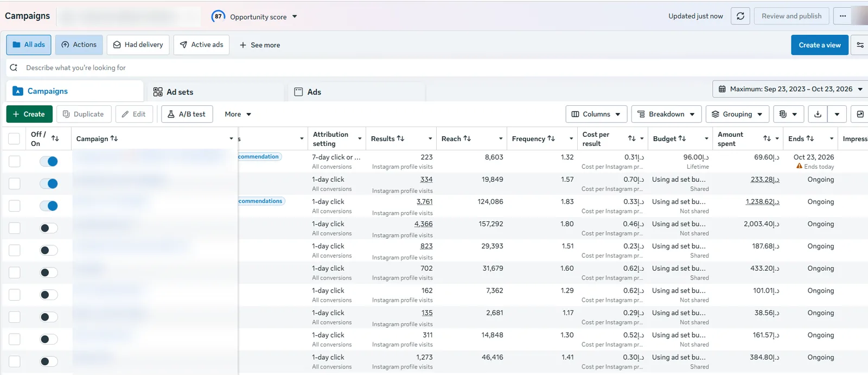The width and height of the screenshot is (868, 375).
Task: Expand export options arrow beside download icon
Action: click(x=837, y=114)
